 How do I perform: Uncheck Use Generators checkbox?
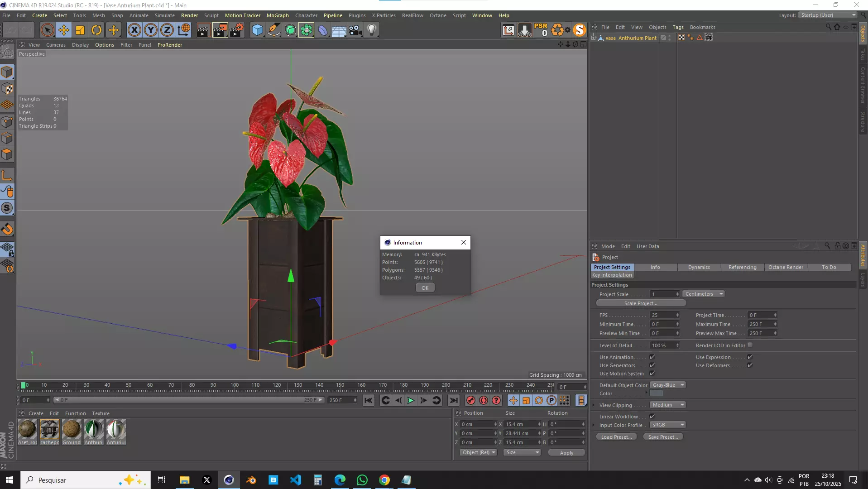[x=652, y=365]
